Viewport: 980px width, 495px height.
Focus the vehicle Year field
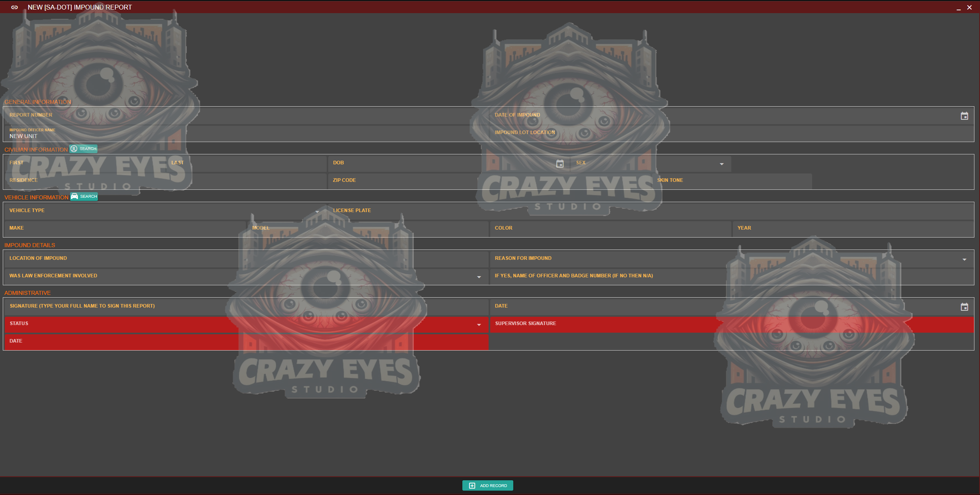coord(853,229)
